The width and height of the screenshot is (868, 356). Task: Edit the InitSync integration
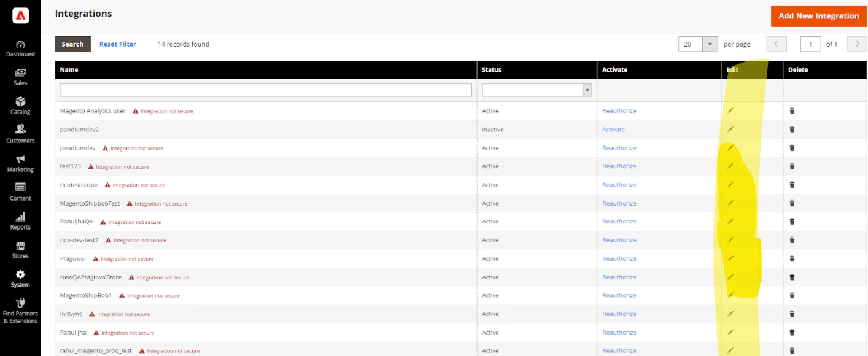730,314
